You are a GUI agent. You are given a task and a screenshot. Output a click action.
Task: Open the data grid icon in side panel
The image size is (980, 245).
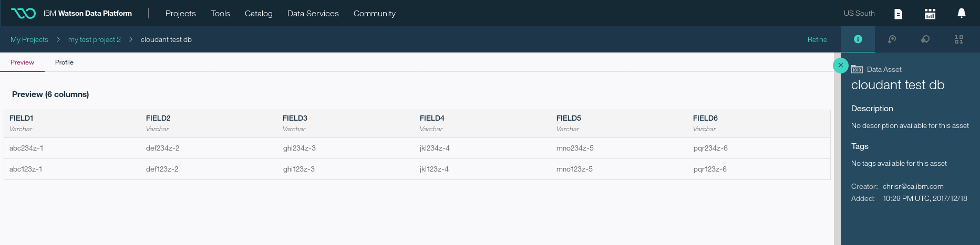pos(959,39)
